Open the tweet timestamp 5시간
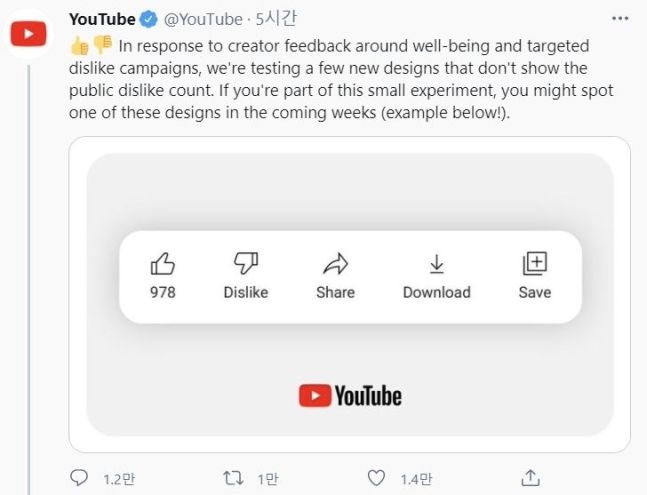Screen dimensions: 647x495 pos(275,19)
